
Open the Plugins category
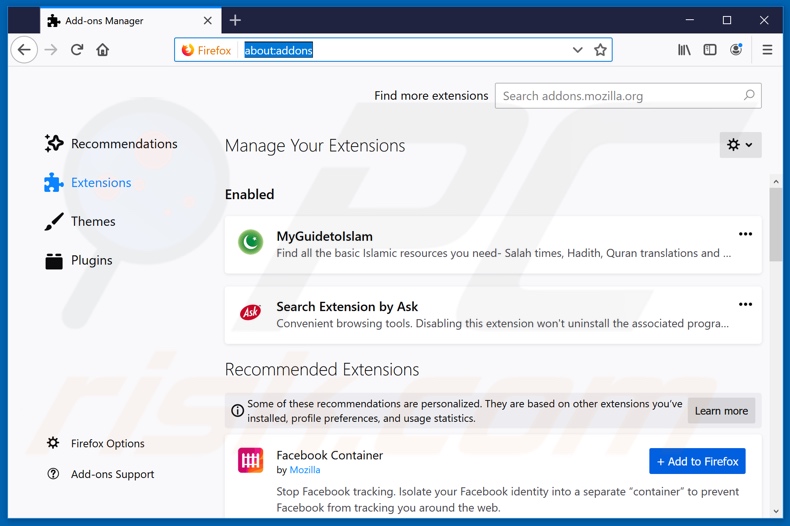[79, 260]
